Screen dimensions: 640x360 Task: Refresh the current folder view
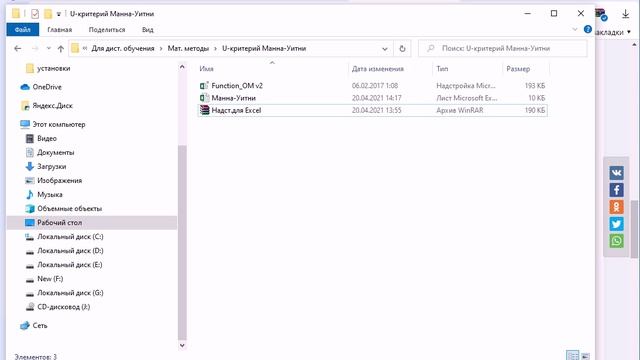coord(402,49)
